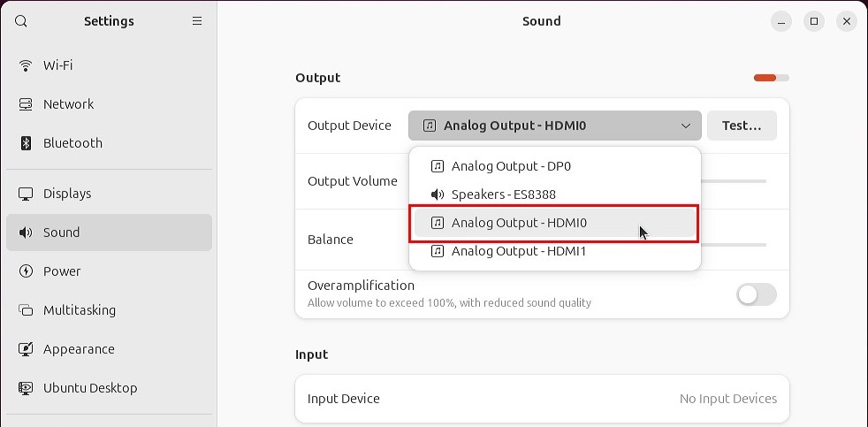Pick Analog Output - HDMI1 option
This screenshot has height=427, width=868.
click(518, 251)
